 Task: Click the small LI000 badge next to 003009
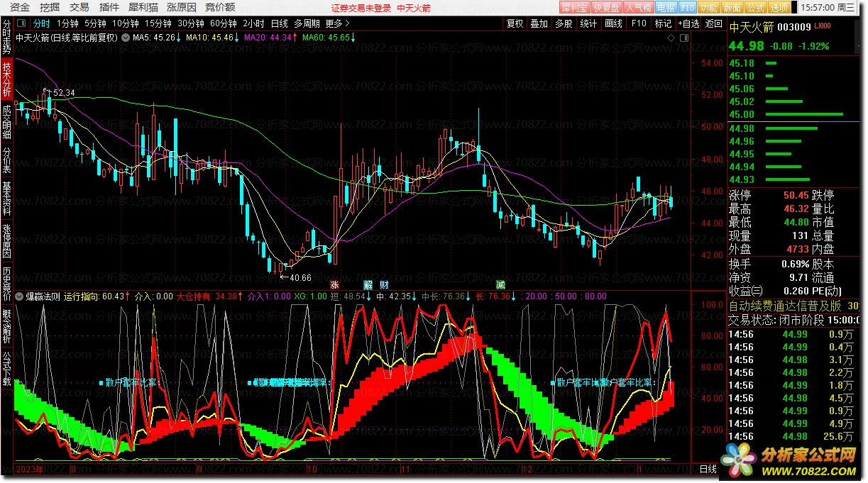(x=822, y=26)
